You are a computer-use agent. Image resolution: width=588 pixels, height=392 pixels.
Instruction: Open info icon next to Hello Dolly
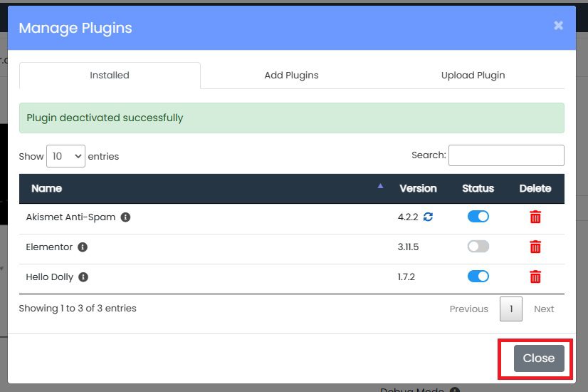[83, 277]
